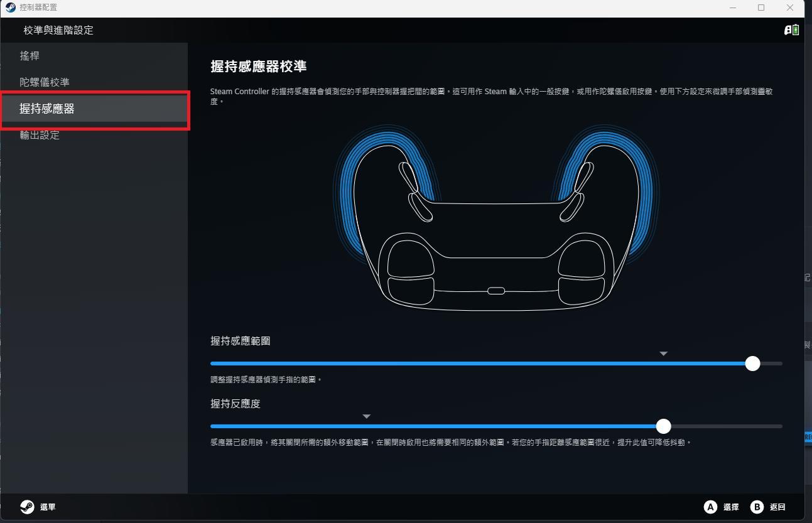Click the 返回 text at bottom right
Image resolution: width=812 pixels, height=523 pixels.
[x=777, y=507]
